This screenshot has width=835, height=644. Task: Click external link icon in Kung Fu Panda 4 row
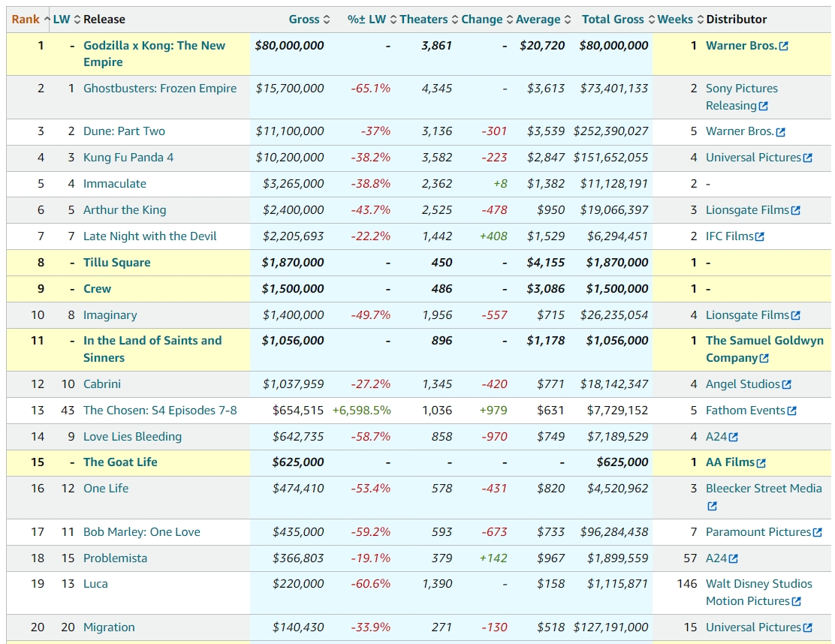(807, 158)
